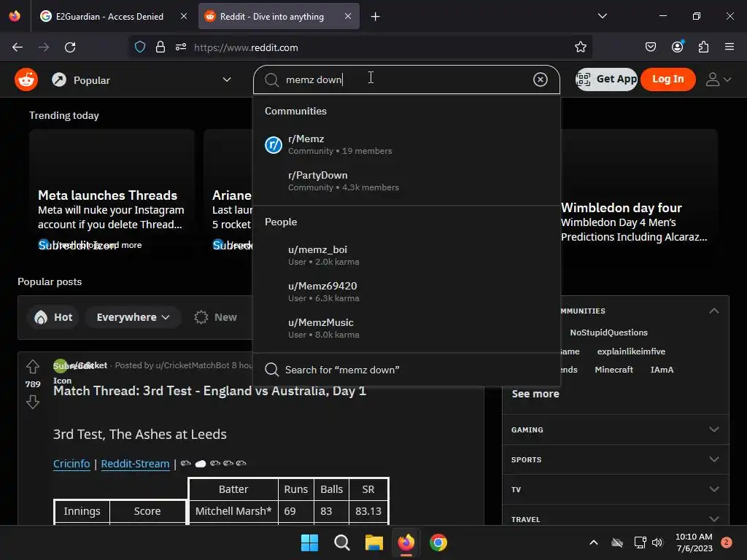This screenshot has width=747, height=560.
Task: Open explainlikeimfive community link
Action: click(x=631, y=351)
